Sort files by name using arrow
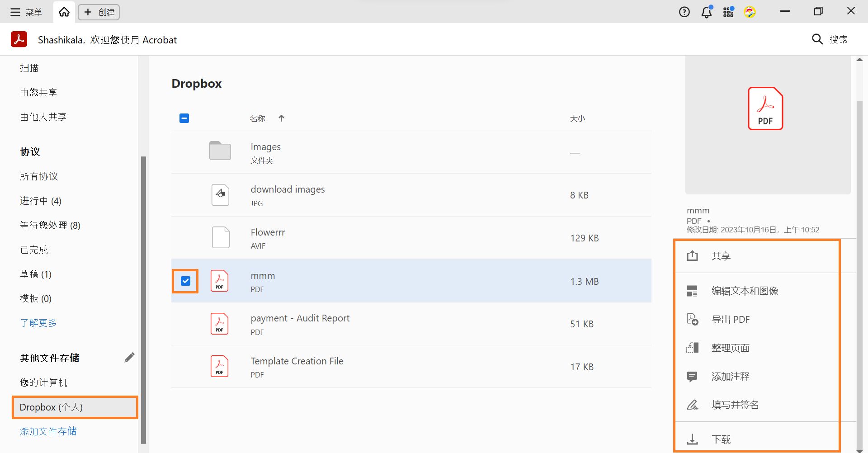The image size is (868, 453). coord(281,118)
